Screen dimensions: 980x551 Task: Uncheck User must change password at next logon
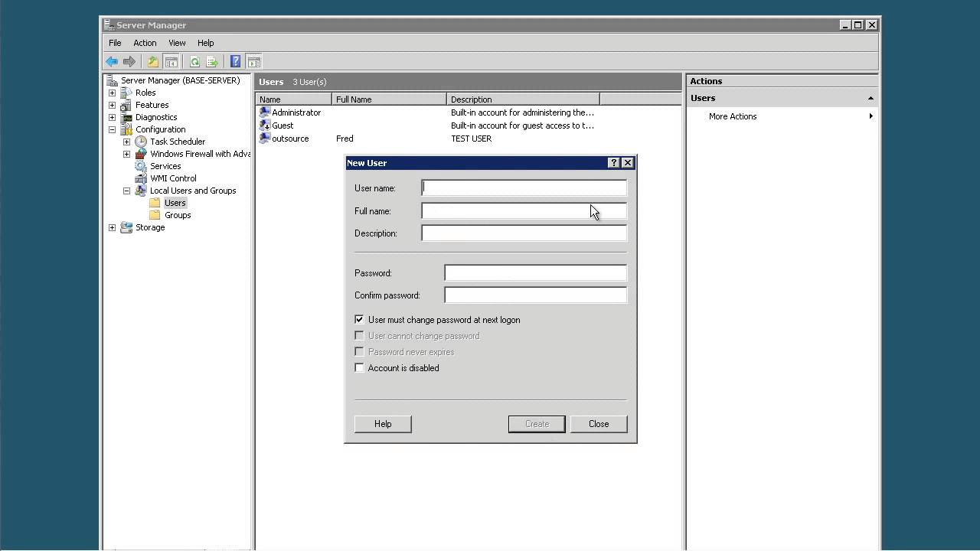coord(359,319)
